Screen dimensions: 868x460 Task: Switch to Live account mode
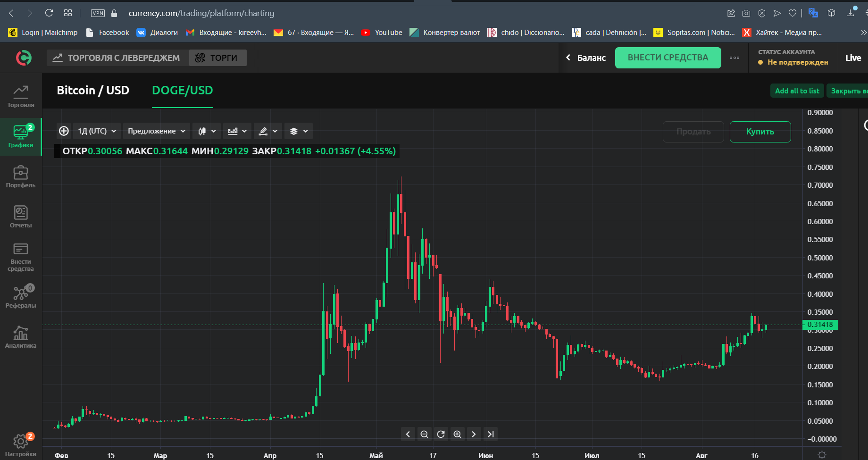[853, 58]
